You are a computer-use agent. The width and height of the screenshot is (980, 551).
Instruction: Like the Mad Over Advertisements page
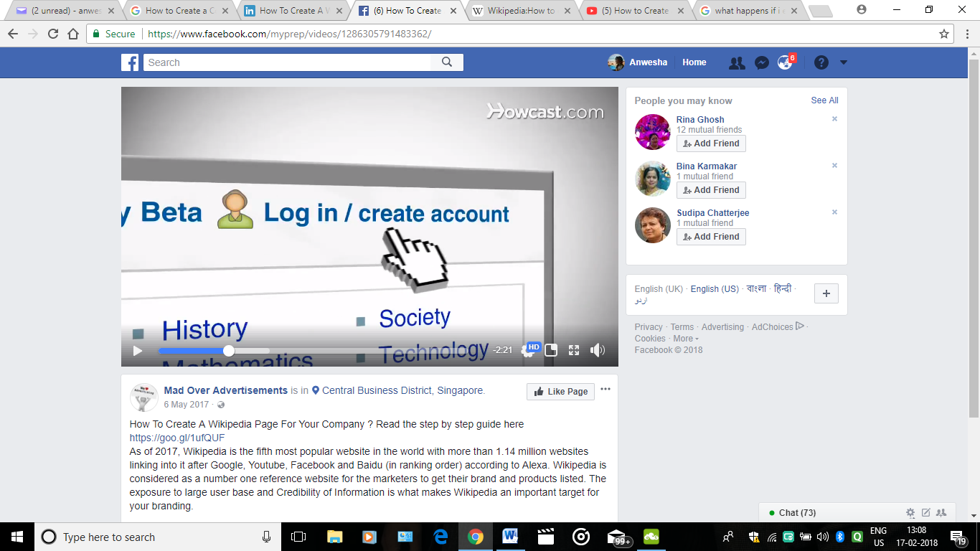560,392
